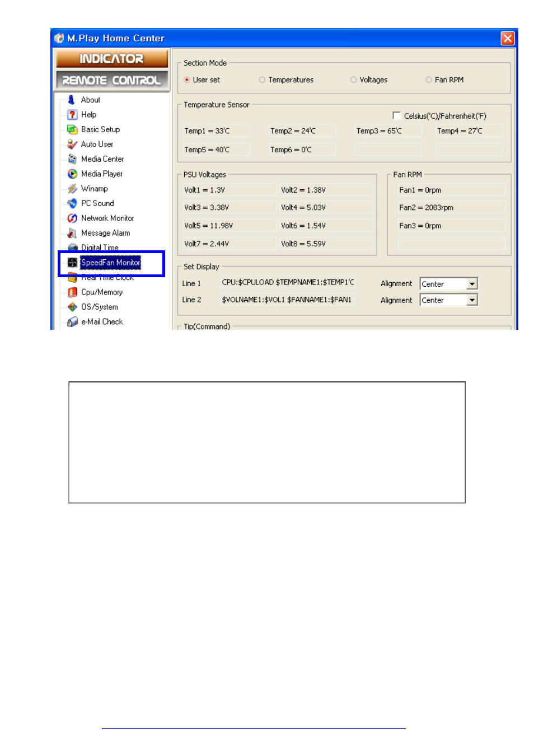Click the Winamp icon
This screenshot has width=534, height=756.
pyautogui.click(x=72, y=189)
